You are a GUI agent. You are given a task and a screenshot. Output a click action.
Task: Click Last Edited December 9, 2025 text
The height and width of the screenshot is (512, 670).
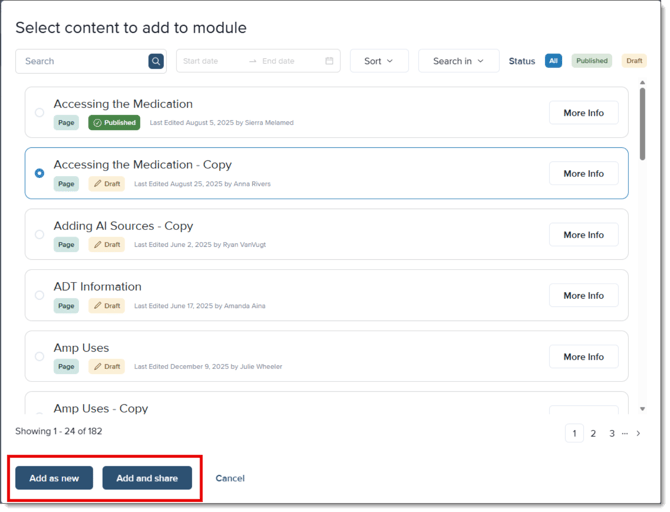(208, 366)
